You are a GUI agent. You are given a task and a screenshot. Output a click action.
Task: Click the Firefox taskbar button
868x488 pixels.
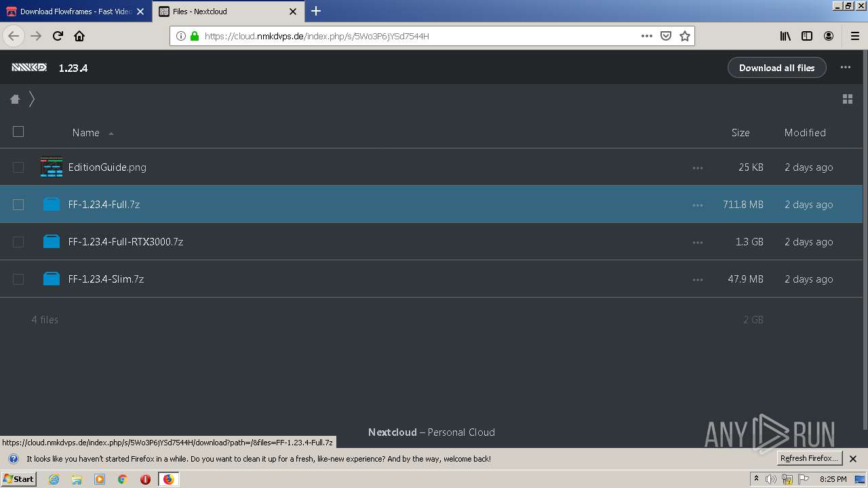tap(168, 479)
